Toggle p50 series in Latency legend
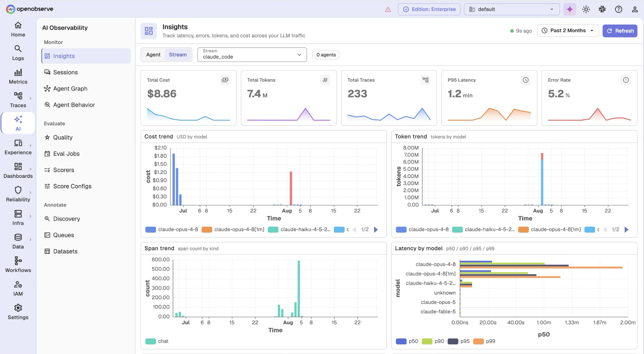644x354 pixels. coord(407,341)
